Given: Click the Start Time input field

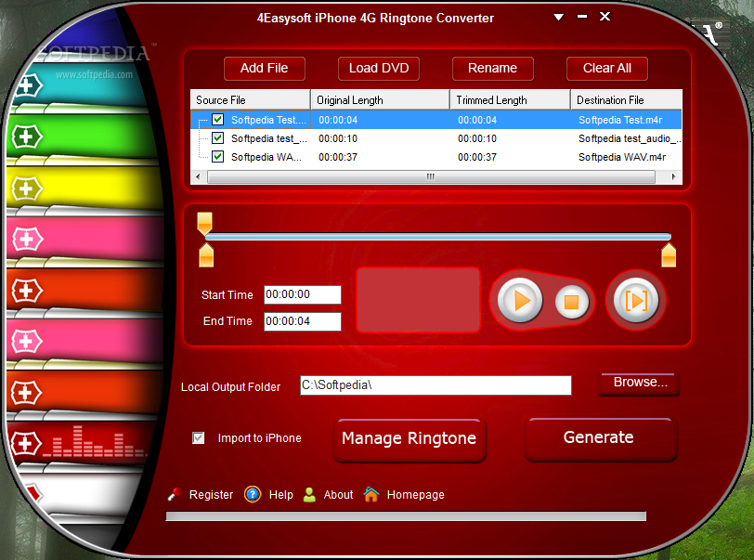Looking at the screenshot, I should click(x=303, y=294).
